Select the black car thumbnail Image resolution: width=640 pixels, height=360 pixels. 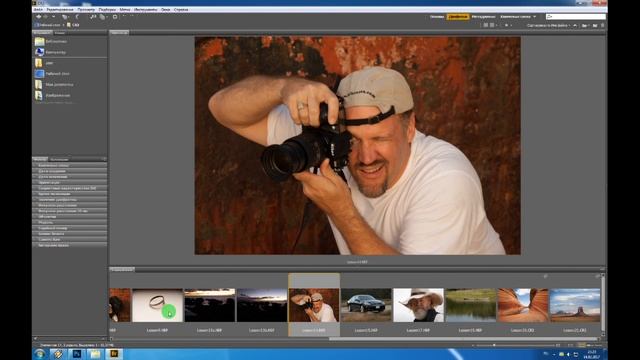pyautogui.click(x=366, y=306)
